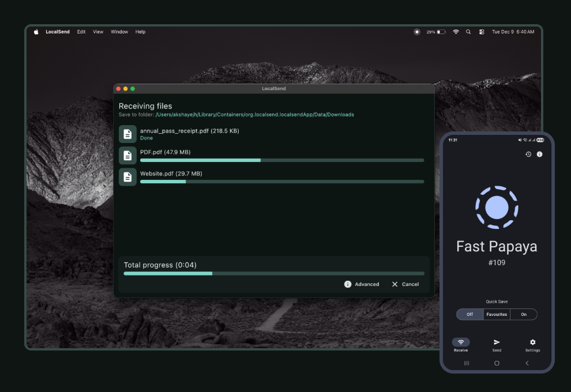Click the Total progress (0:04) label

[x=160, y=265]
